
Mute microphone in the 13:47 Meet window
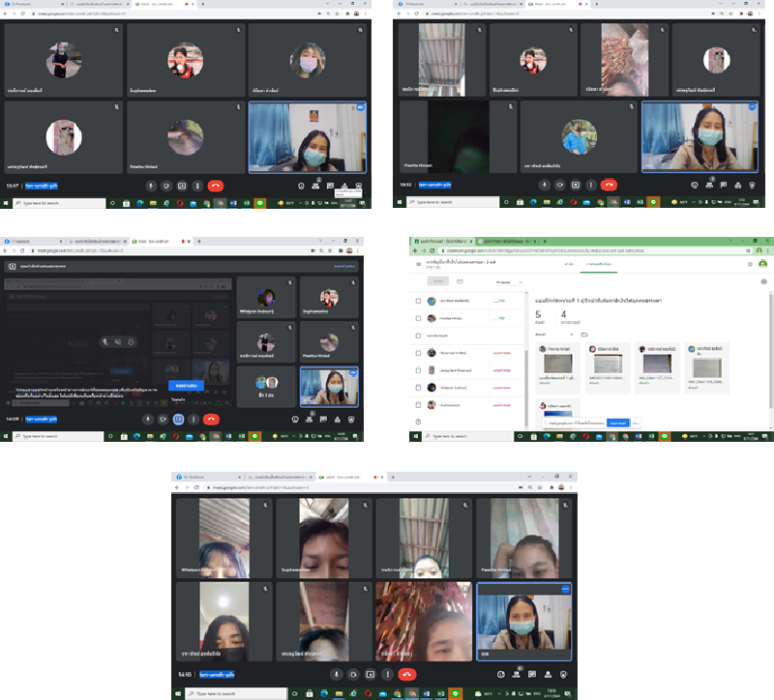[x=151, y=185]
